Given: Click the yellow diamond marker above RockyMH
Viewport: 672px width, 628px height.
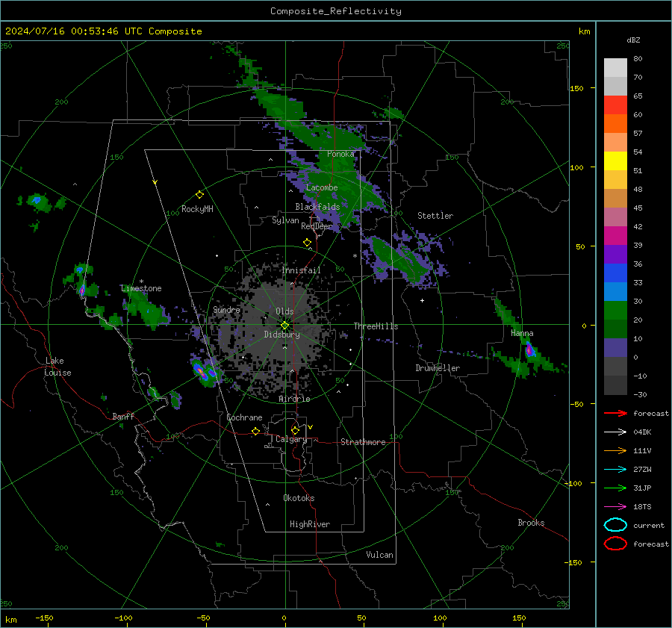Looking at the screenshot, I should coord(199,195).
